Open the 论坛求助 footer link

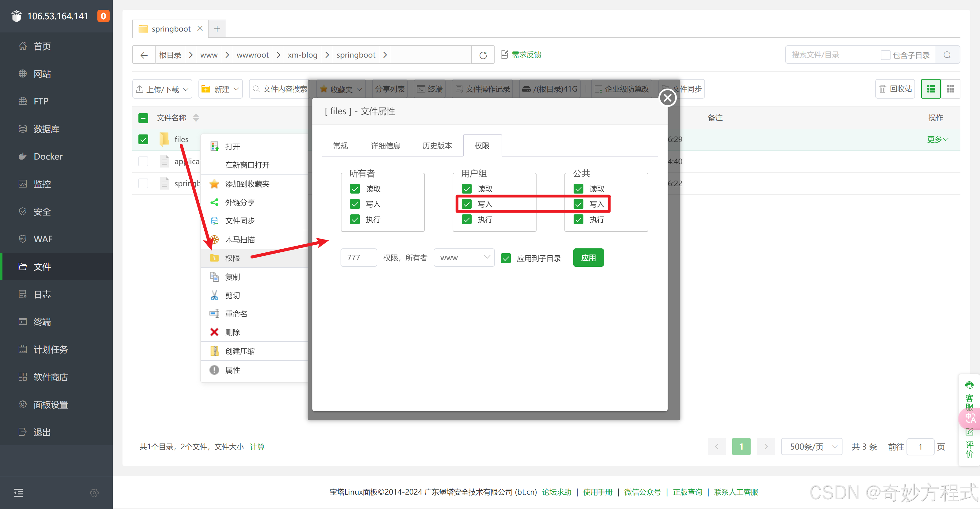556,492
